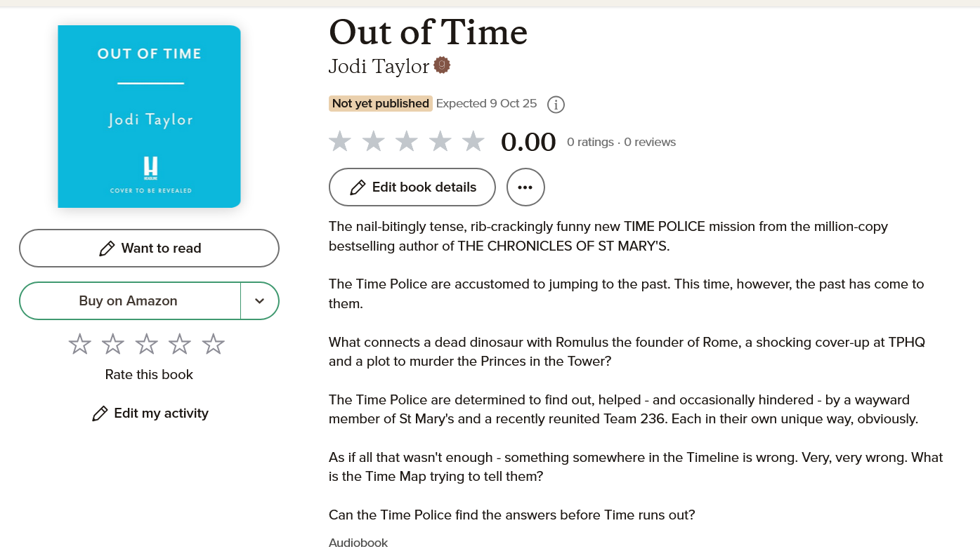Open the Jodi Taylor author page
Viewport: 980px width, 556px height.
click(x=378, y=66)
